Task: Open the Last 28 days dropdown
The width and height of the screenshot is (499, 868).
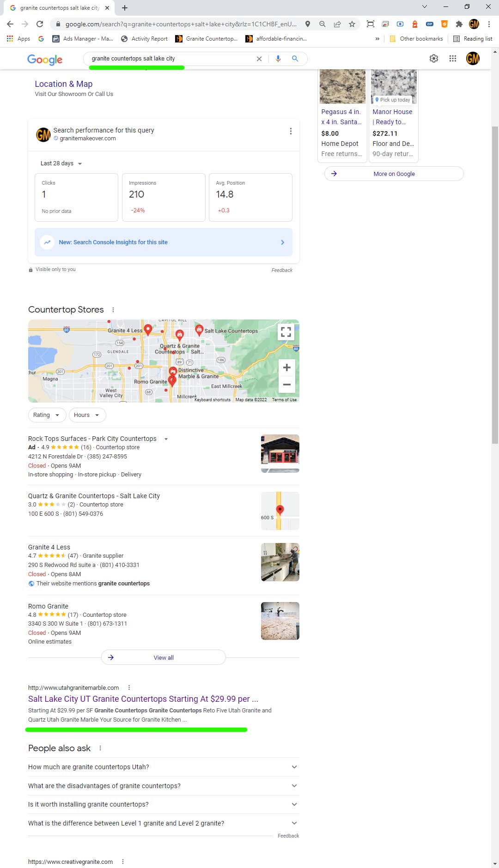Action: 61,163
